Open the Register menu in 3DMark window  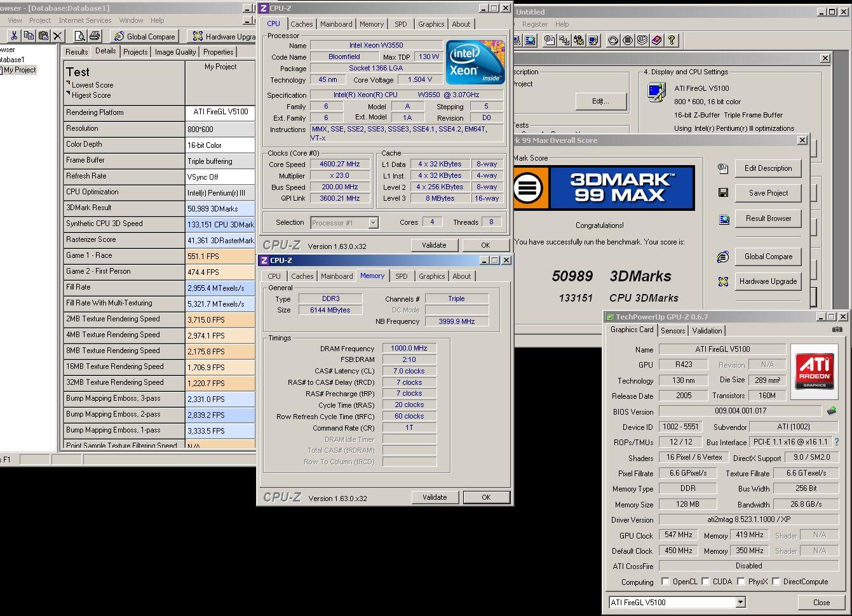click(535, 24)
